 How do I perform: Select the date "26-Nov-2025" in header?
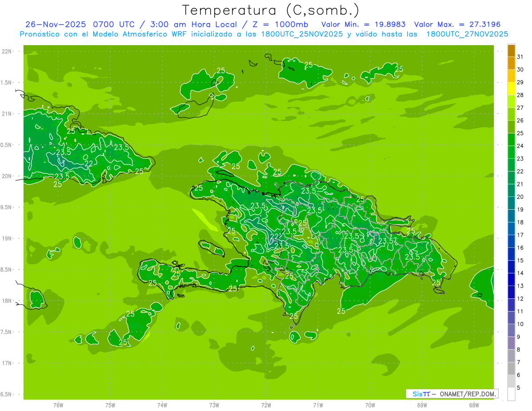[x=55, y=24]
